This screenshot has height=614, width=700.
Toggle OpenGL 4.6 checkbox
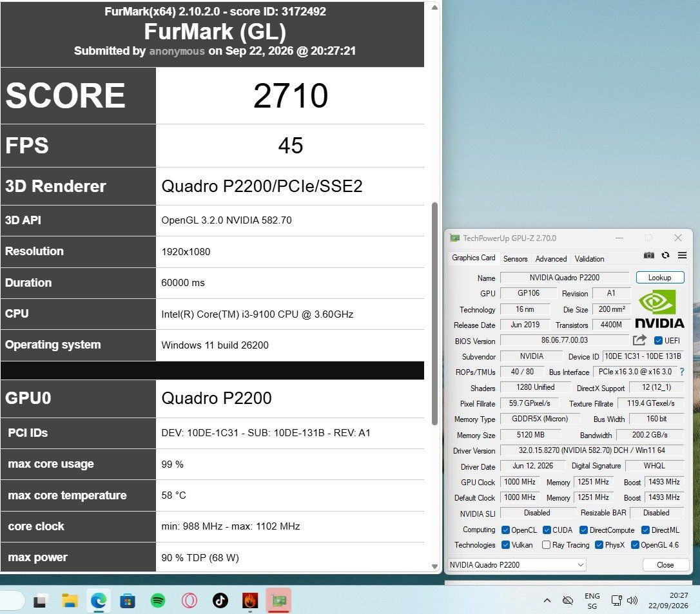(635, 545)
